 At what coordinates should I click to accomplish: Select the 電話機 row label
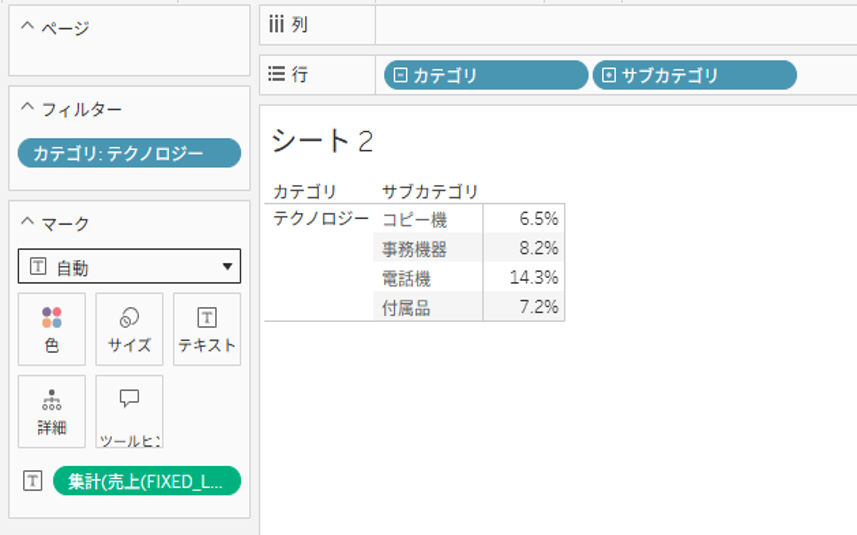pyautogui.click(x=406, y=279)
